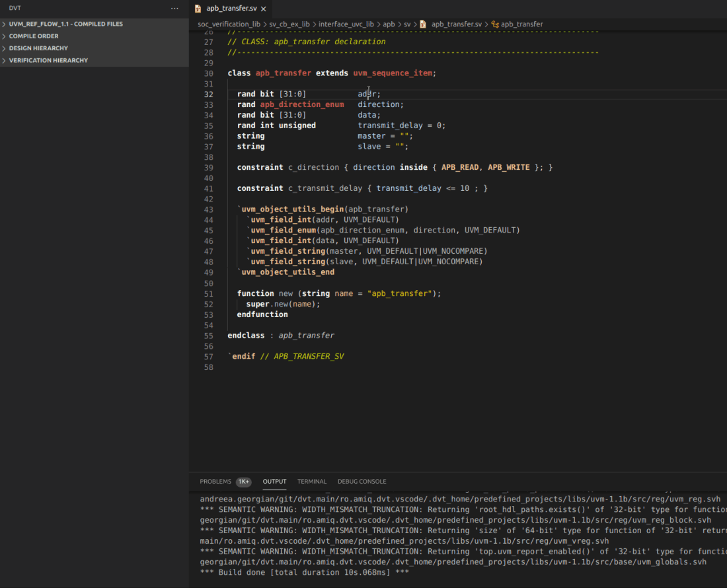
Task: Click the sv_cb_ex_lib breadcrumb item
Action: tap(289, 24)
